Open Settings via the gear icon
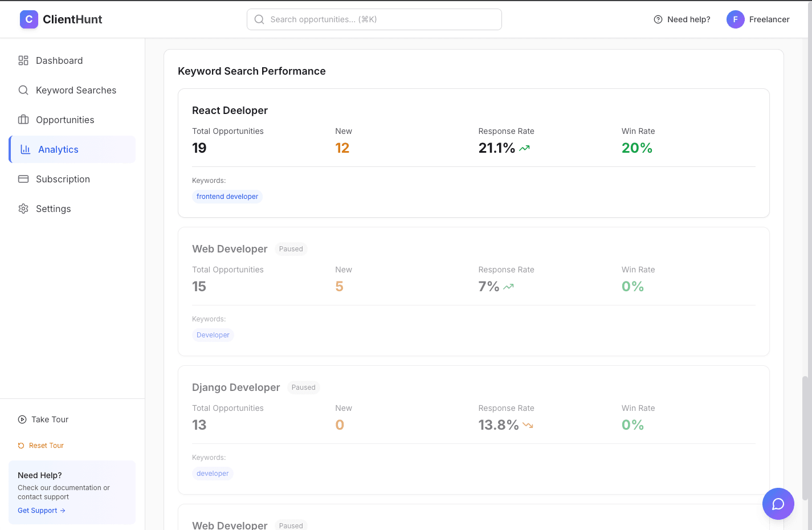This screenshot has height=530, width=812. pyautogui.click(x=23, y=209)
